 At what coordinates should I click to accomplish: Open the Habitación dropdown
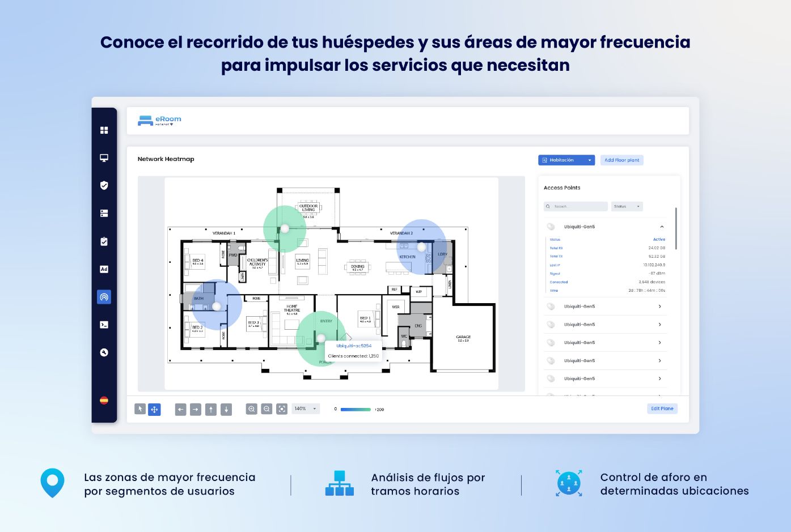pyautogui.click(x=566, y=160)
